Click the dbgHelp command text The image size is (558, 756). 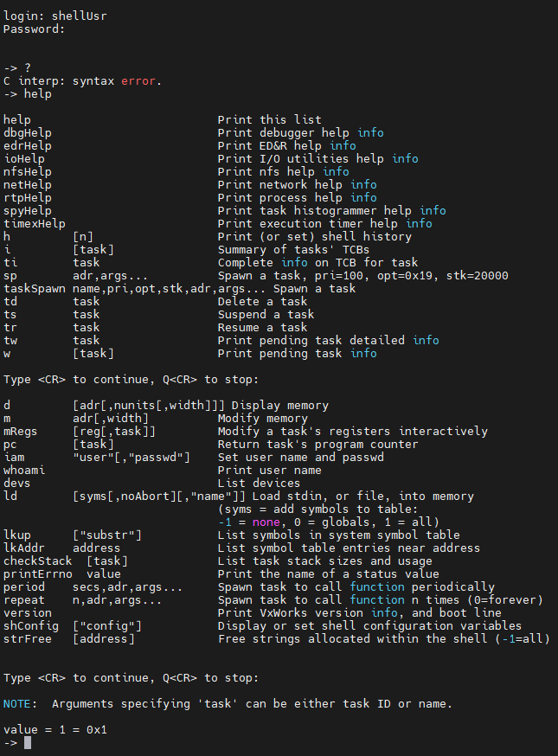[x=28, y=133]
